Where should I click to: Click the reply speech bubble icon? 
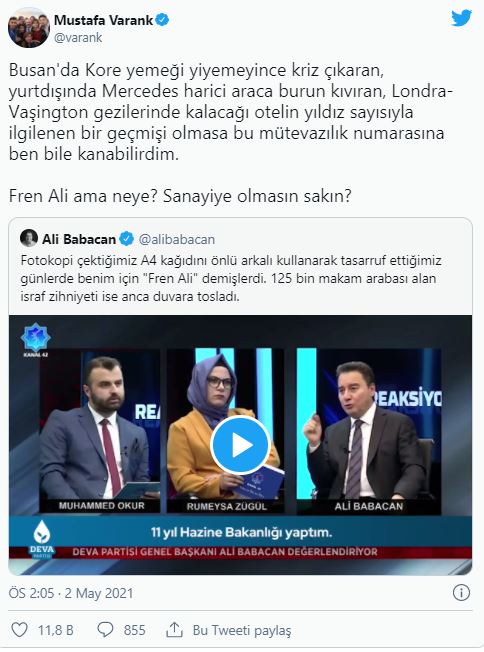coord(105,630)
